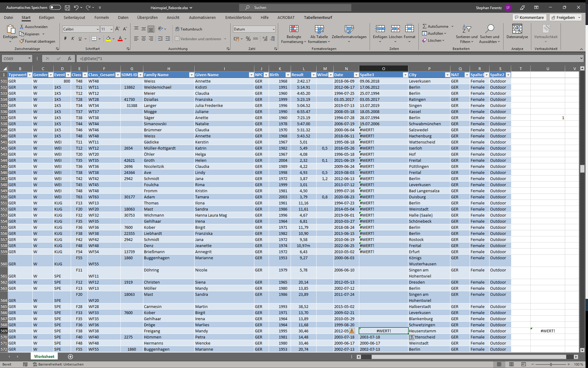The image size is (588, 368).
Task: Apply thousands separator 000 icon
Action: tap(256, 39)
